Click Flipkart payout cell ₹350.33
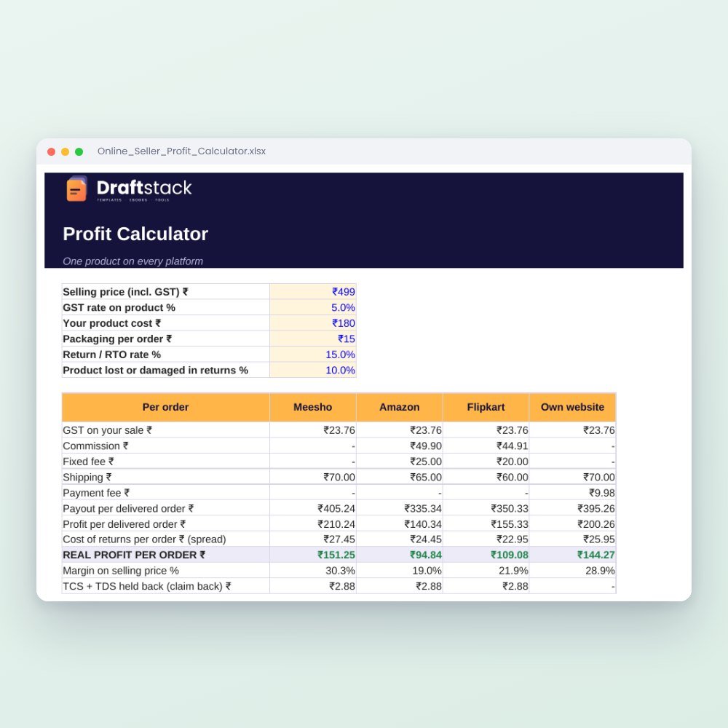 point(486,508)
